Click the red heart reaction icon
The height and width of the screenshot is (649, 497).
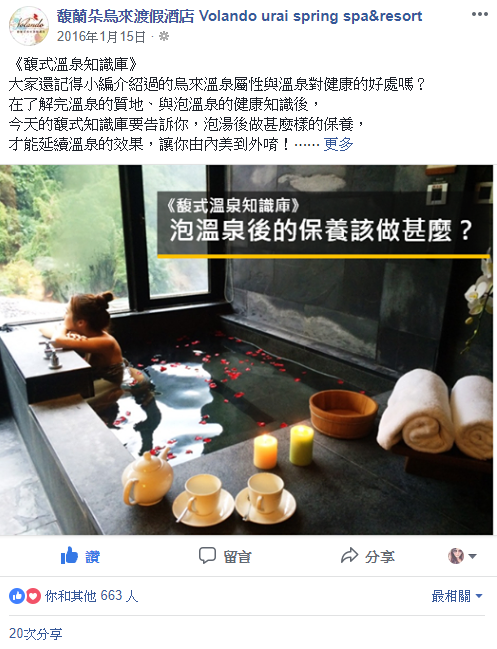[33, 596]
